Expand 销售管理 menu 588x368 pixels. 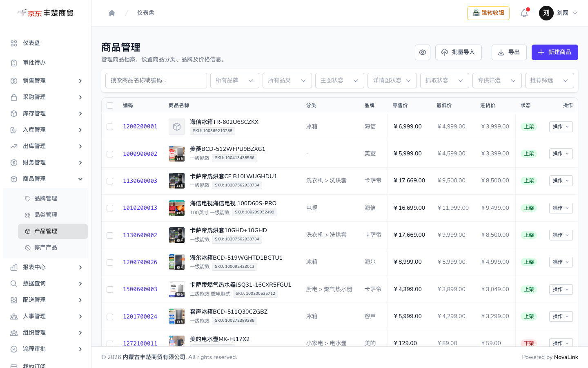pos(45,81)
